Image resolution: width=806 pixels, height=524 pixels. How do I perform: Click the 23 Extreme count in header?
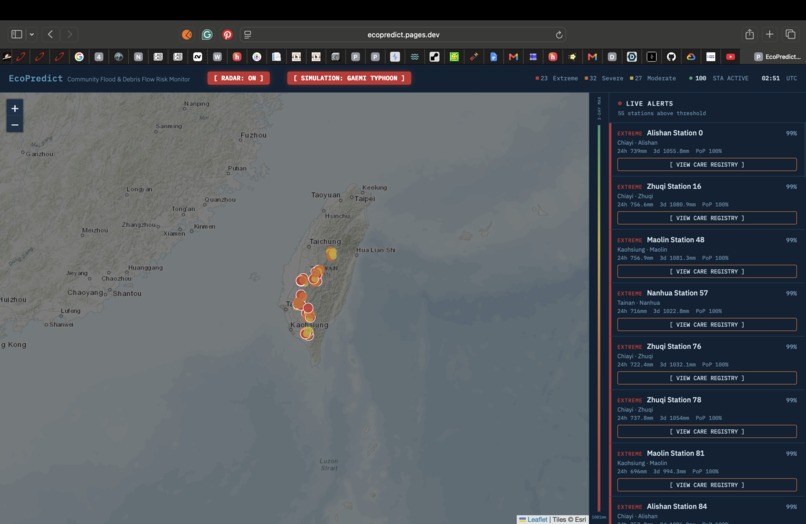point(557,78)
